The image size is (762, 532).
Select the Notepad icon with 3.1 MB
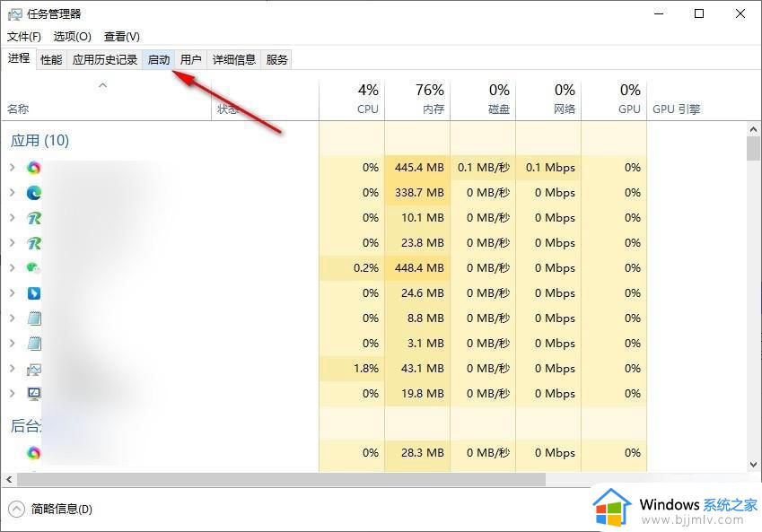34,344
